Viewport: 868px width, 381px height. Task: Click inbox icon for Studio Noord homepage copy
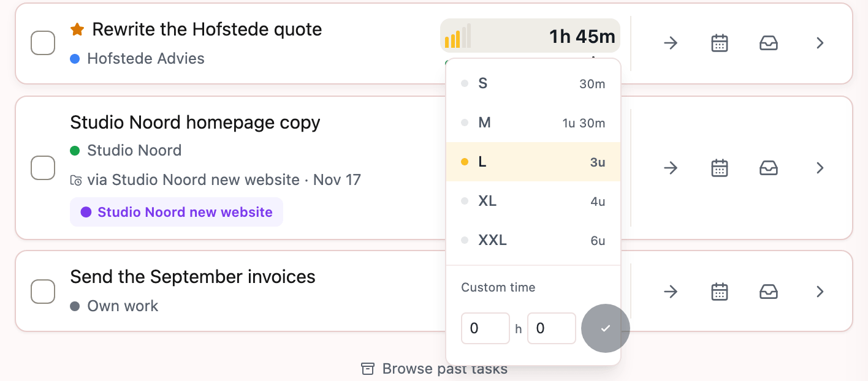coord(769,168)
